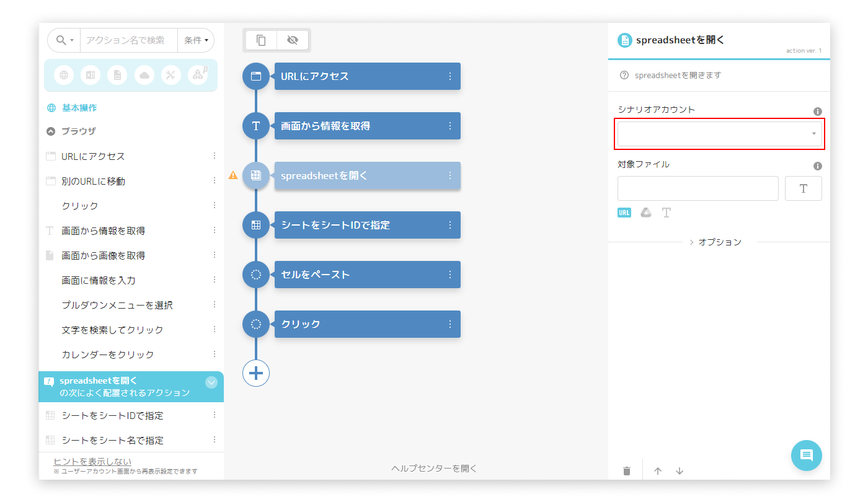Add a new step with the plus button
868x502 pixels.
[x=256, y=373]
